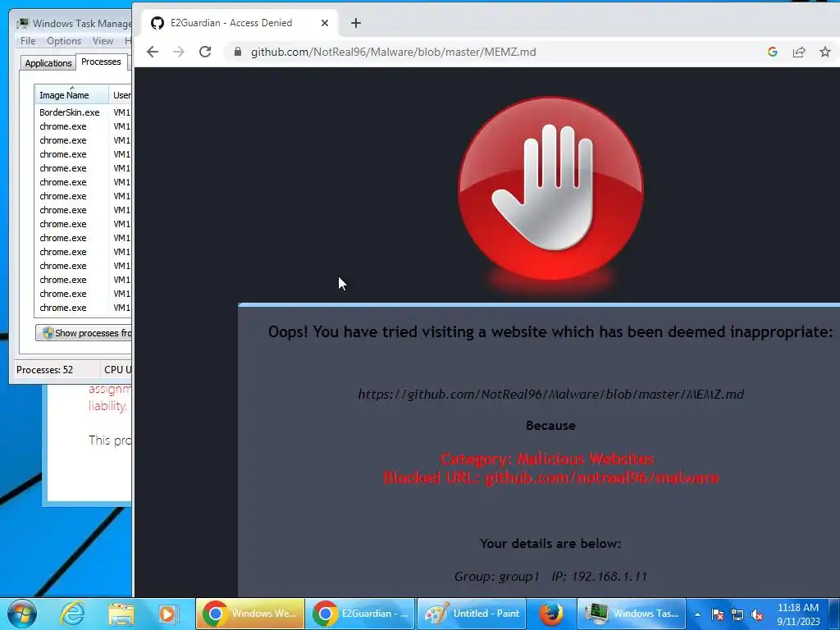Screen dimensions: 840x630
Task: View site security lock info
Action: tap(238, 52)
